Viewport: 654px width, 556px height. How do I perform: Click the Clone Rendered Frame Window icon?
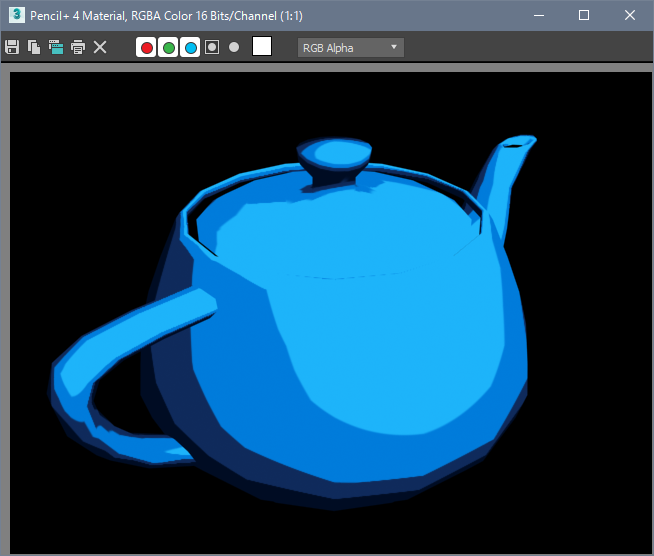click(56, 47)
